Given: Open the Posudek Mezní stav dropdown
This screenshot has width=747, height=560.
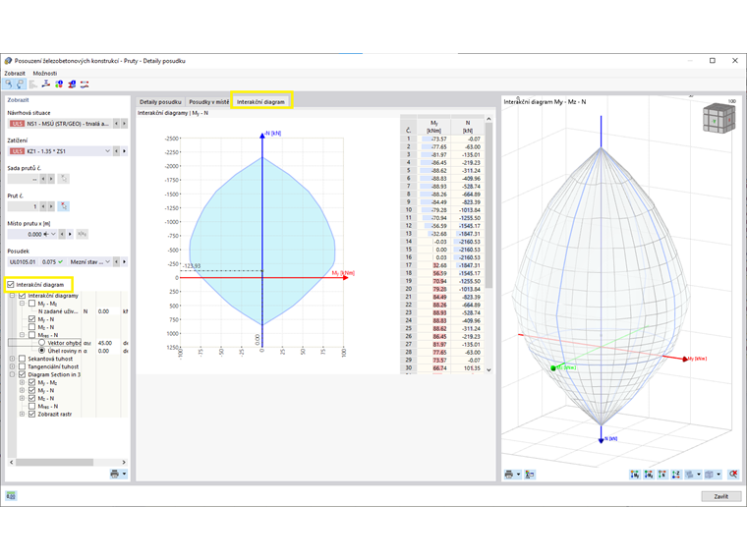Looking at the screenshot, I should pyautogui.click(x=108, y=262).
